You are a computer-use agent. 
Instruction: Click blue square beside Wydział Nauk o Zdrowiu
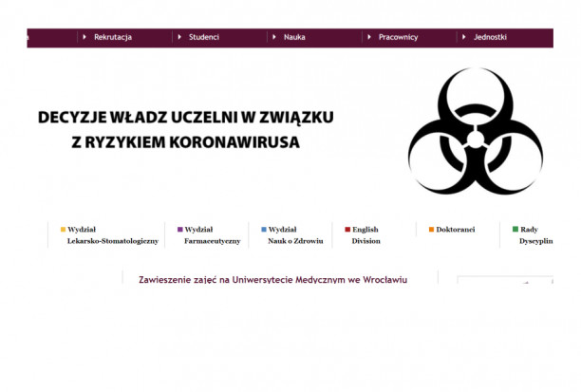(x=264, y=230)
